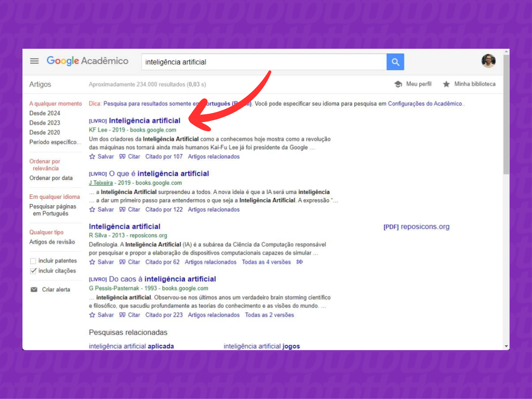This screenshot has height=399, width=532.
Task: Click the double-chevron icon after "Todas as 4 versões"
Action: pyautogui.click(x=300, y=262)
